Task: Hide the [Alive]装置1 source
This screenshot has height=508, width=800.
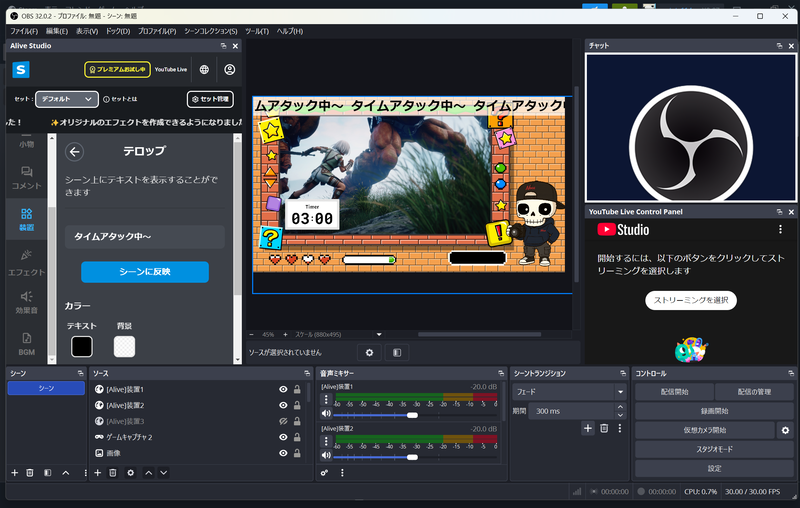Action: tap(283, 389)
